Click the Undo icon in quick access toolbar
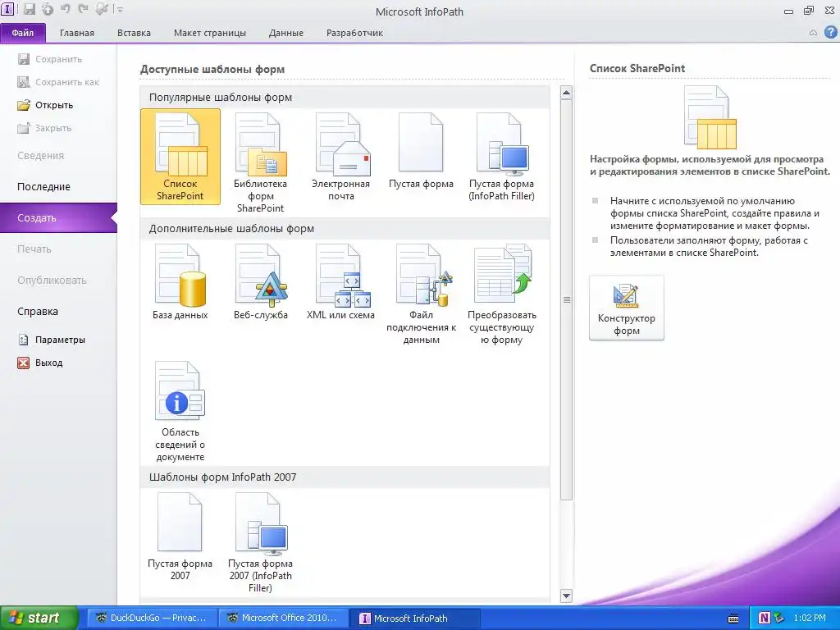The width and height of the screenshot is (840, 630). click(x=65, y=9)
